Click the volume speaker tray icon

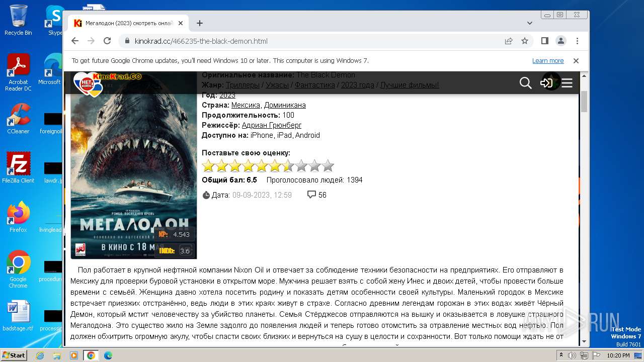[572, 355]
